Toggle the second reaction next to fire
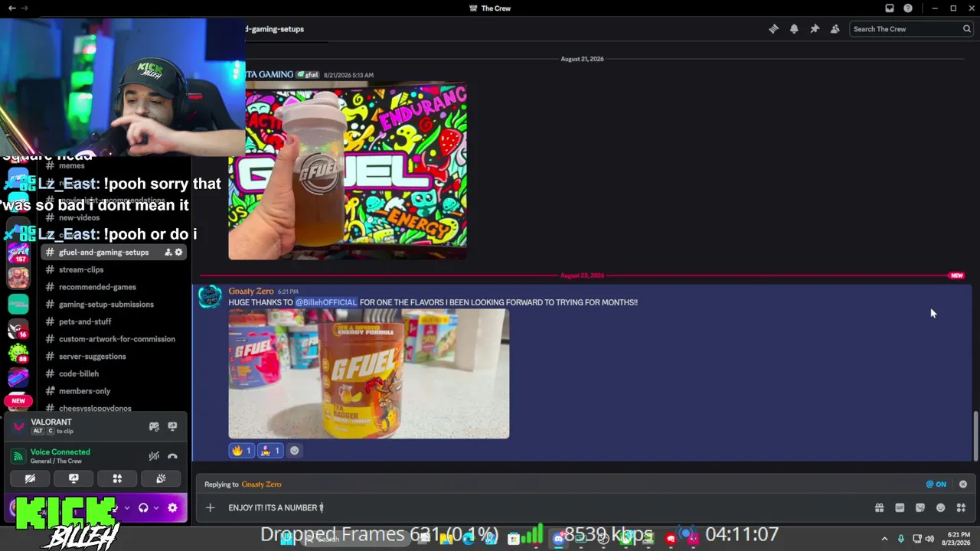The image size is (980, 551). (x=269, y=451)
